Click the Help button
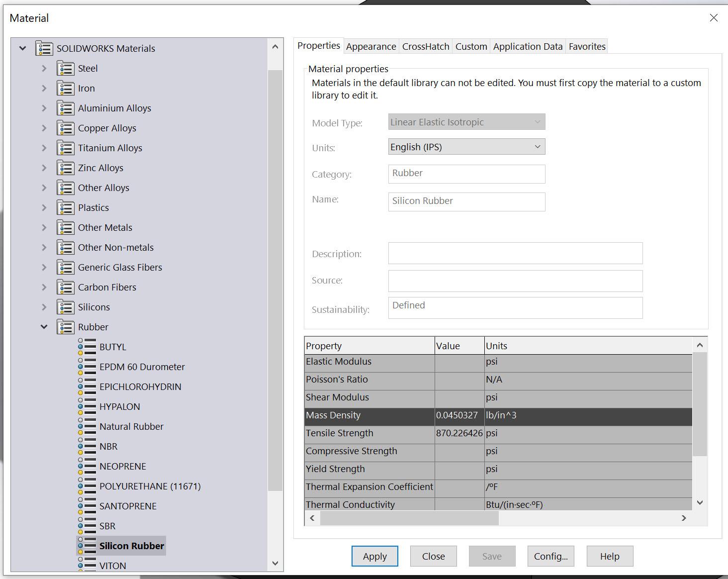 coord(610,556)
